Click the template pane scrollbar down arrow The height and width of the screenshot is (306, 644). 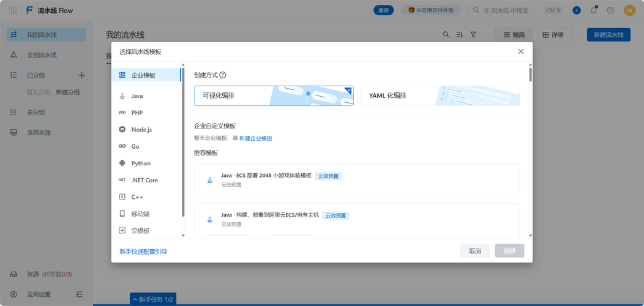click(531, 236)
